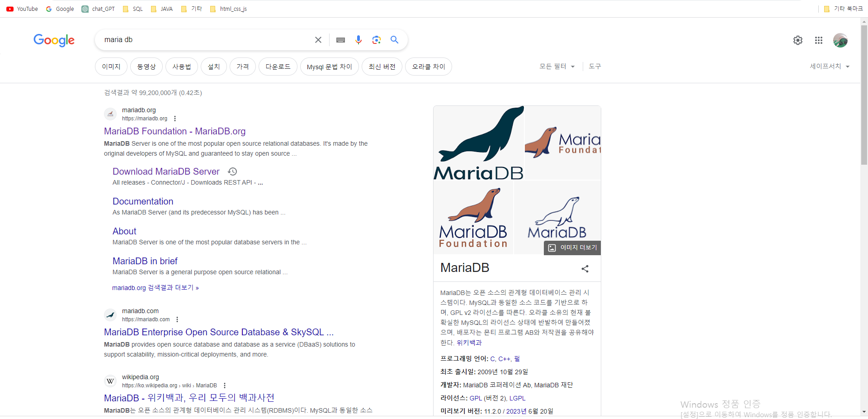868x419 pixels.
Task: Open html_css_js bookmark folder
Action: pyautogui.click(x=229, y=9)
